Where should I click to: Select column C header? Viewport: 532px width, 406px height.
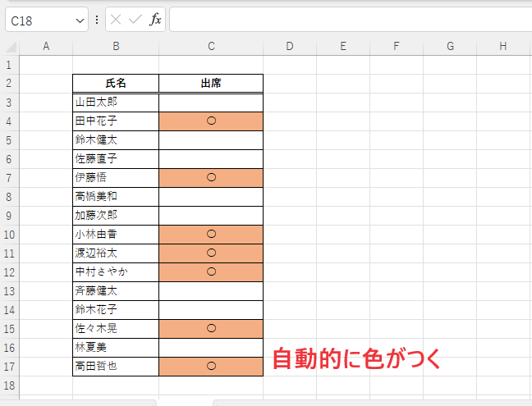(x=211, y=46)
